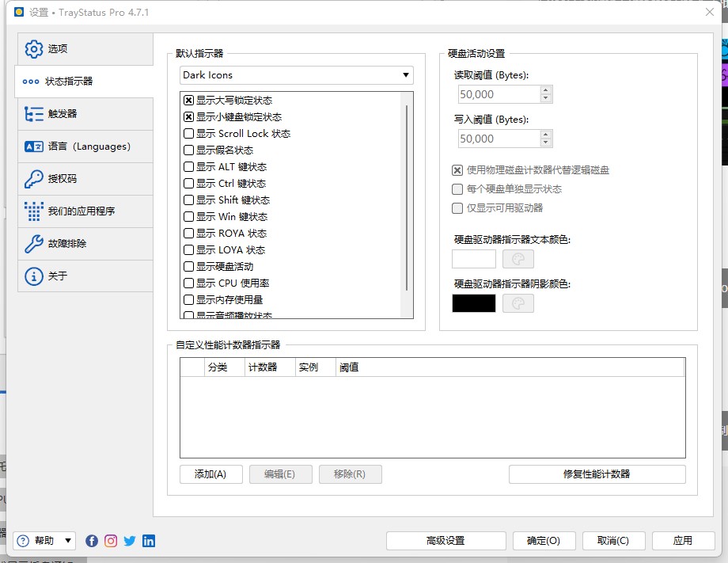Go to 授权码 section
Screen dimensions: 728x563
pyautogui.click(x=85, y=179)
